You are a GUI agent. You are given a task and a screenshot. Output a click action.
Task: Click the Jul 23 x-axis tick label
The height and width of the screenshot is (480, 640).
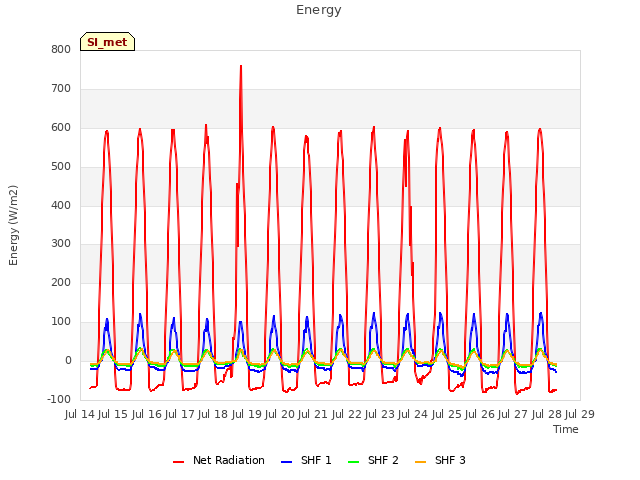click(380, 414)
